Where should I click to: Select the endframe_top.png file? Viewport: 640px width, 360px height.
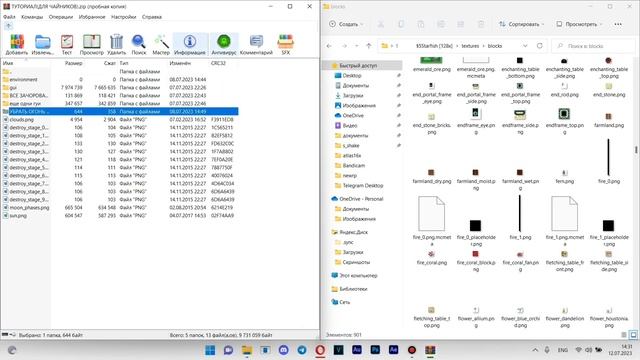564,120
